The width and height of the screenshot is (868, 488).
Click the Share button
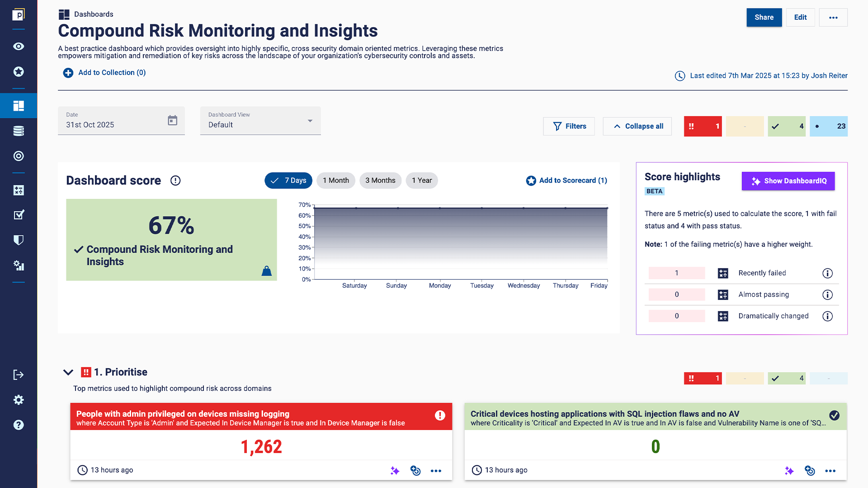point(764,18)
